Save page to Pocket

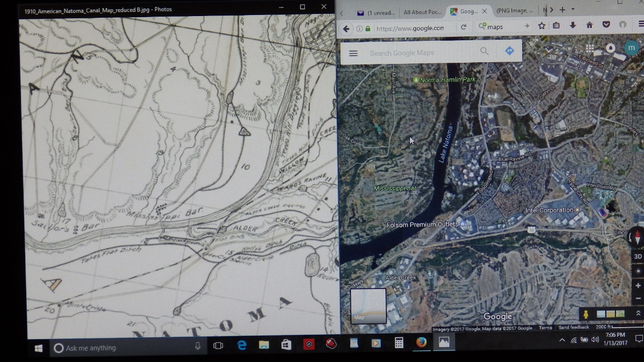click(606, 25)
